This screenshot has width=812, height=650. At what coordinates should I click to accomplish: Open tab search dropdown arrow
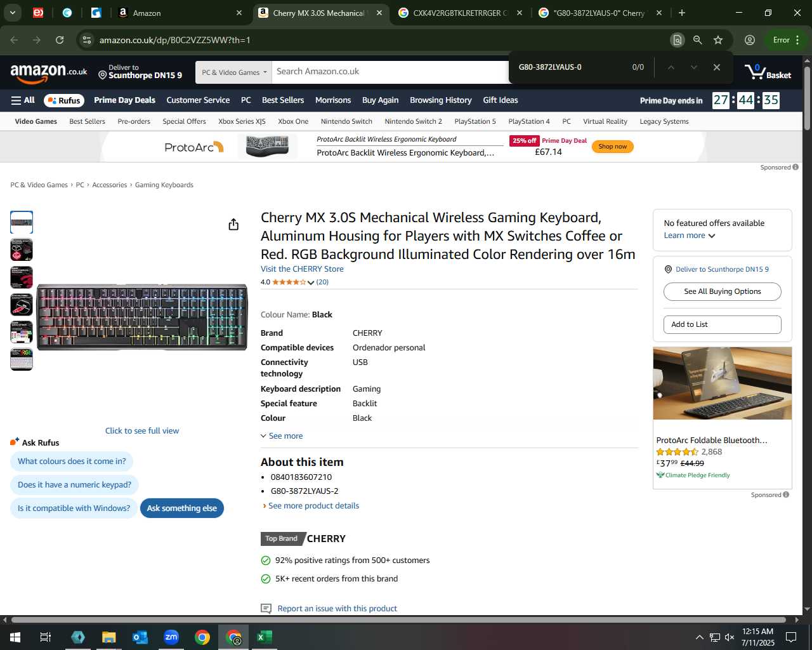coord(12,13)
